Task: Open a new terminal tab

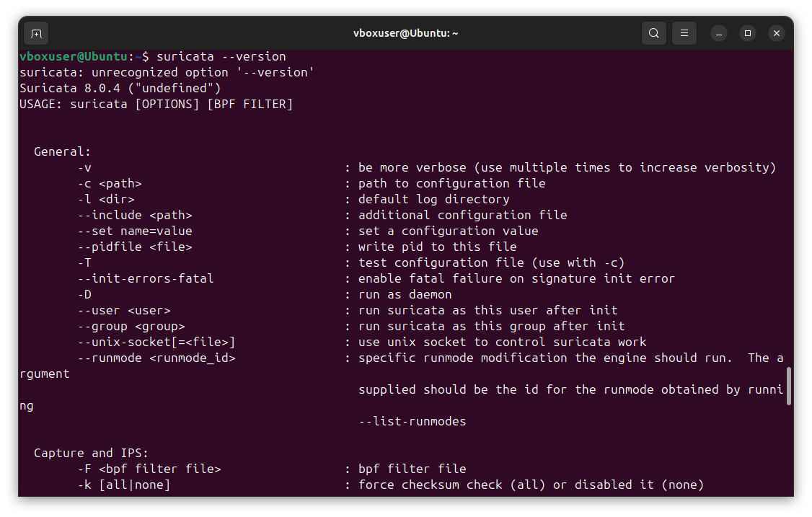Action: click(35, 33)
